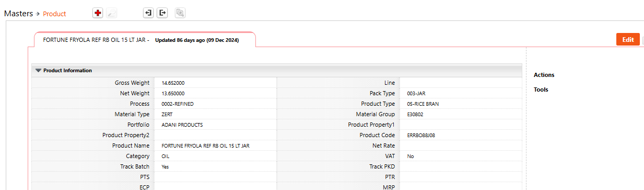This screenshot has width=644, height=190.
Task: Expand the Actions section
Action: click(x=544, y=75)
